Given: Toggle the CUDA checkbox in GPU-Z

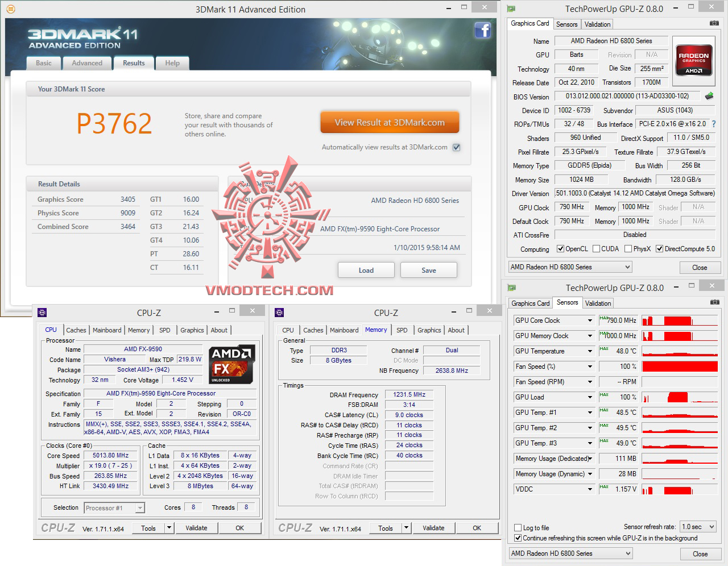Looking at the screenshot, I should point(596,249).
